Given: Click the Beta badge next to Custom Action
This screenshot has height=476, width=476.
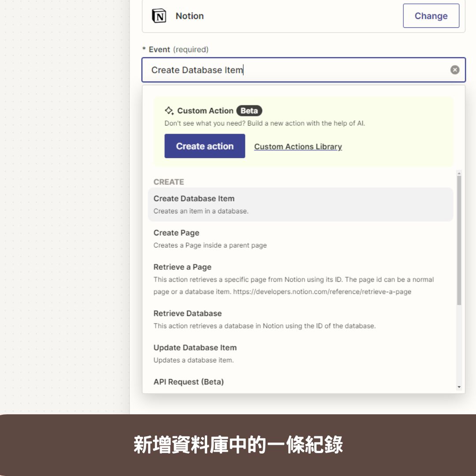Looking at the screenshot, I should click(249, 111).
